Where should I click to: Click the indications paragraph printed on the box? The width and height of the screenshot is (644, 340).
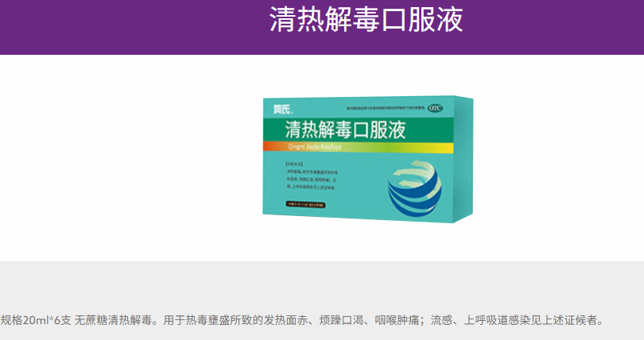pos(312,180)
